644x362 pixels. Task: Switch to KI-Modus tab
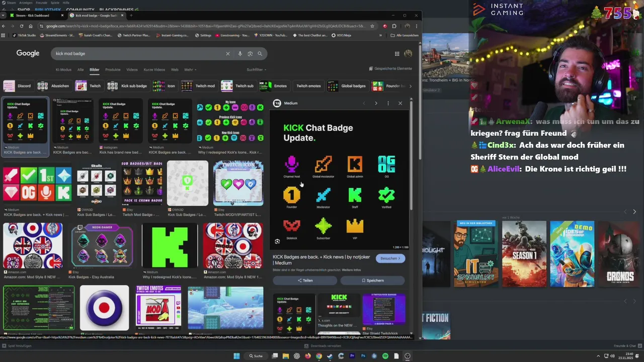tap(63, 69)
